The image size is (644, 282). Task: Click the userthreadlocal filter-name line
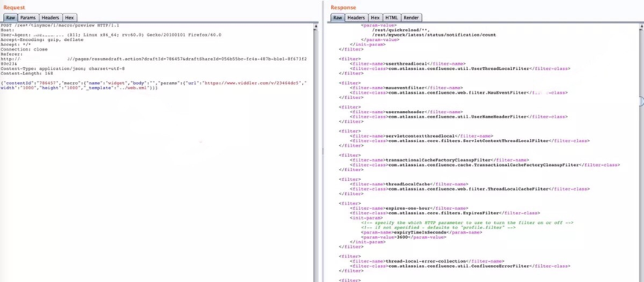408,63
